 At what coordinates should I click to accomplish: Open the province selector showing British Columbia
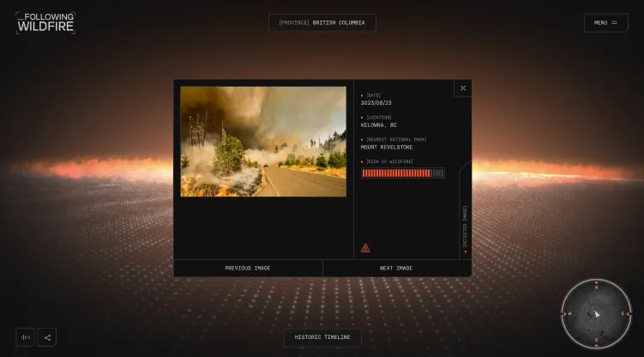(322, 22)
